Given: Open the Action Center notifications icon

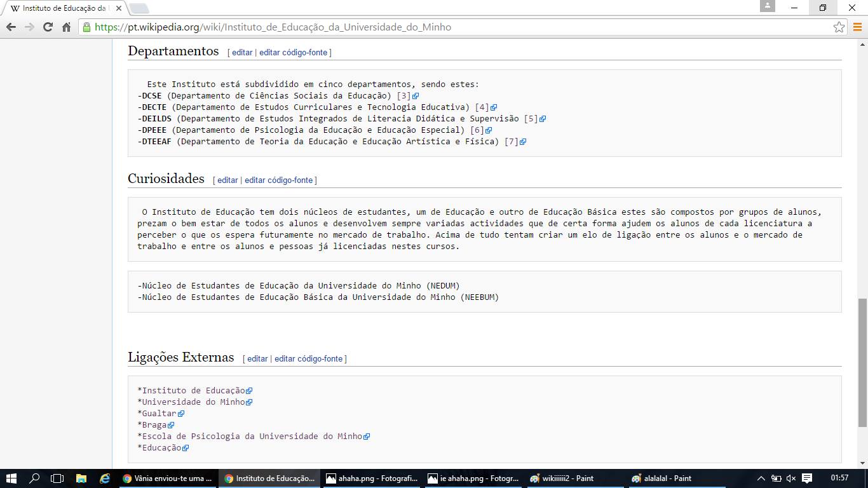Looking at the screenshot, I should (807, 478).
